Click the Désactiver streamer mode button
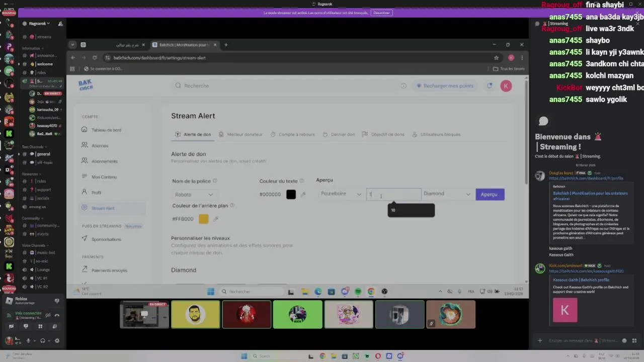The height and width of the screenshot is (362, 644). coord(381,13)
